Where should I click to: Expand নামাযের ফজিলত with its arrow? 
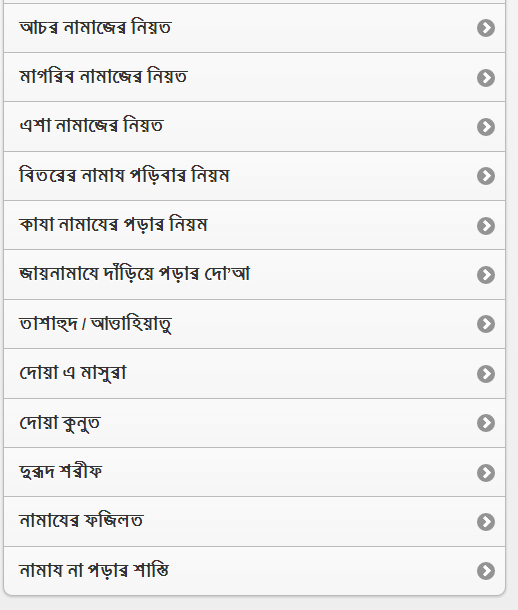point(486,522)
